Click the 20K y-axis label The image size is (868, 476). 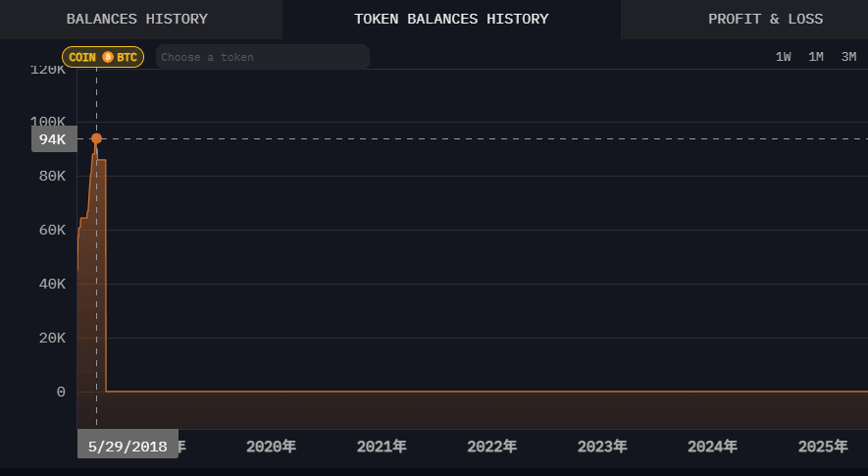[x=51, y=338]
